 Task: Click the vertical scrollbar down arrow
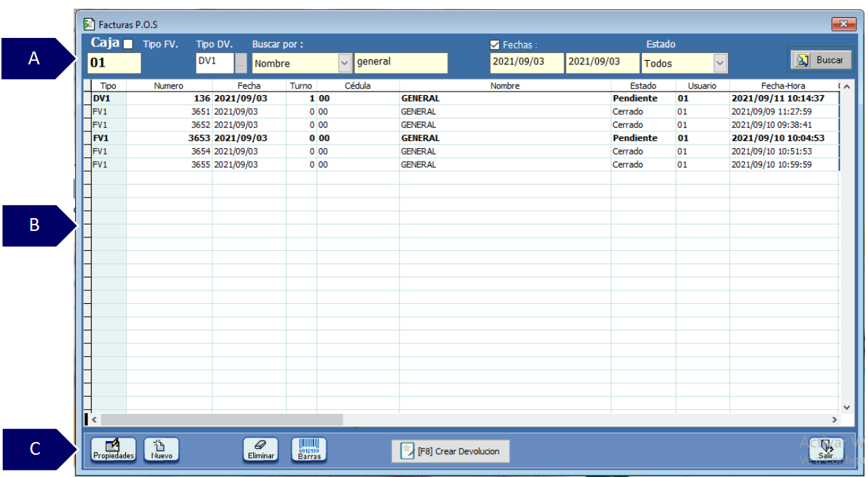[x=847, y=407]
